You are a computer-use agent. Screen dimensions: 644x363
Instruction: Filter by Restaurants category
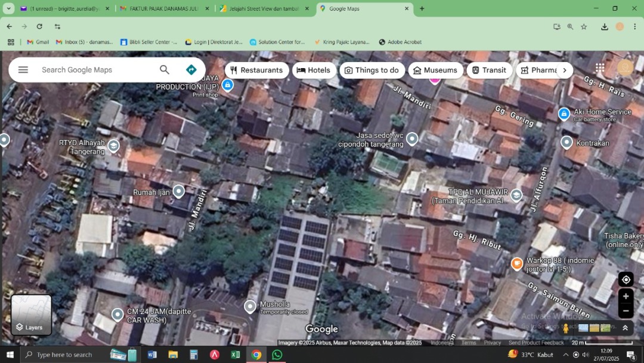[257, 70]
